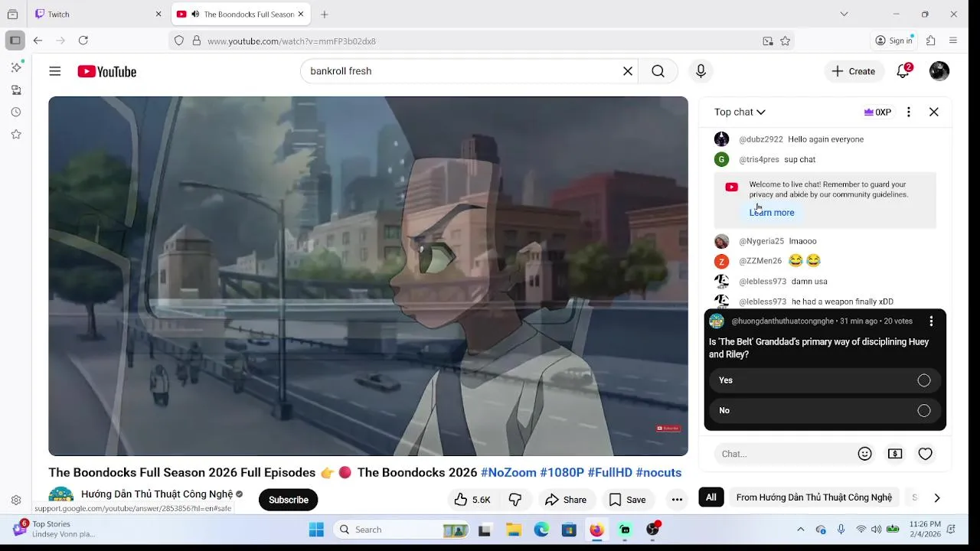Open sidebar bookmarks star icon
Image resolution: width=980 pixels, height=551 pixels.
coord(16,134)
